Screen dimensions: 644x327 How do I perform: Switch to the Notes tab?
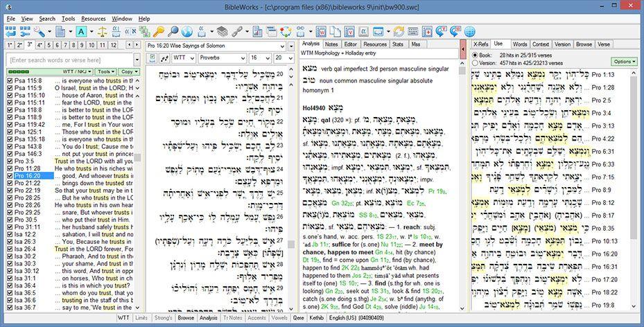[x=331, y=44]
